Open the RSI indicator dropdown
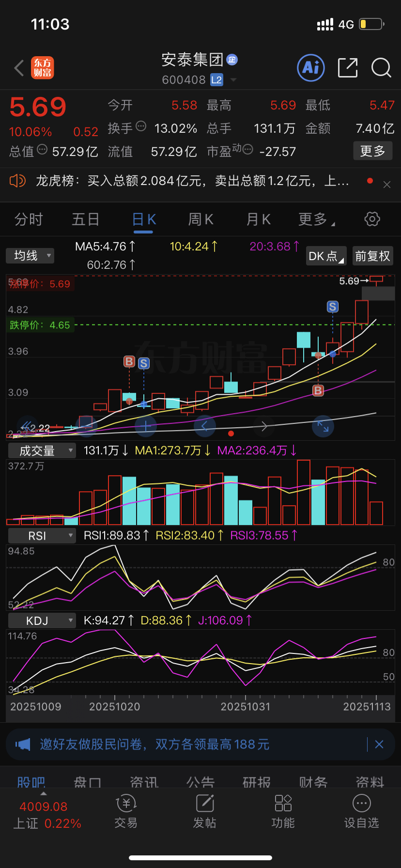The width and height of the screenshot is (401, 868). tap(42, 536)
